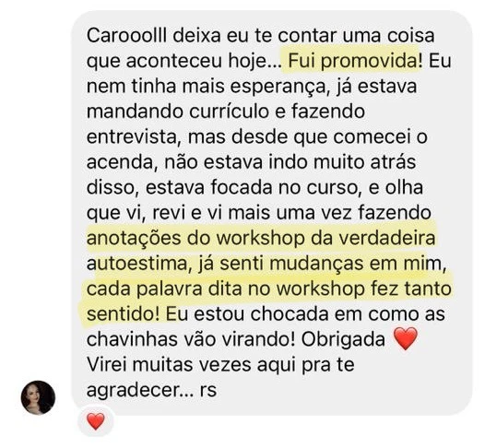Tap the red heart reaction below the message
The height and width of the screenshot is (448, 485).
tap(96, 421)
